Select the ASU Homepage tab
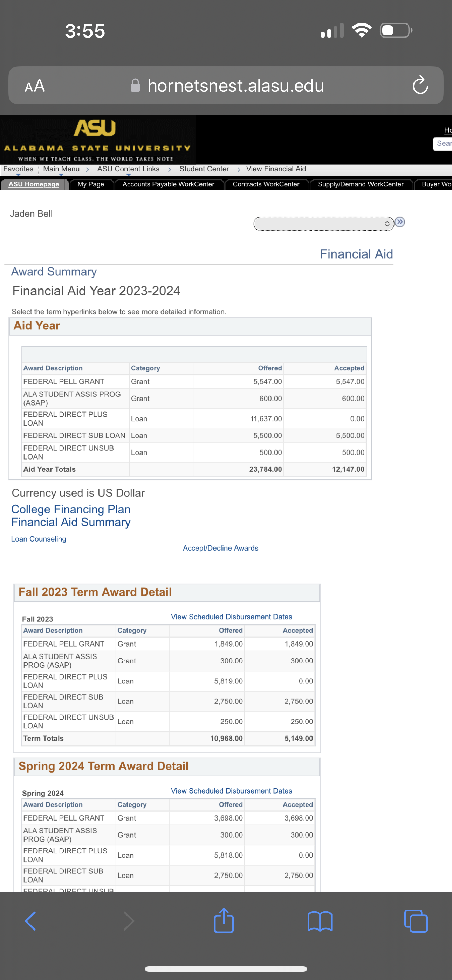452x980 pixels. 34,184
